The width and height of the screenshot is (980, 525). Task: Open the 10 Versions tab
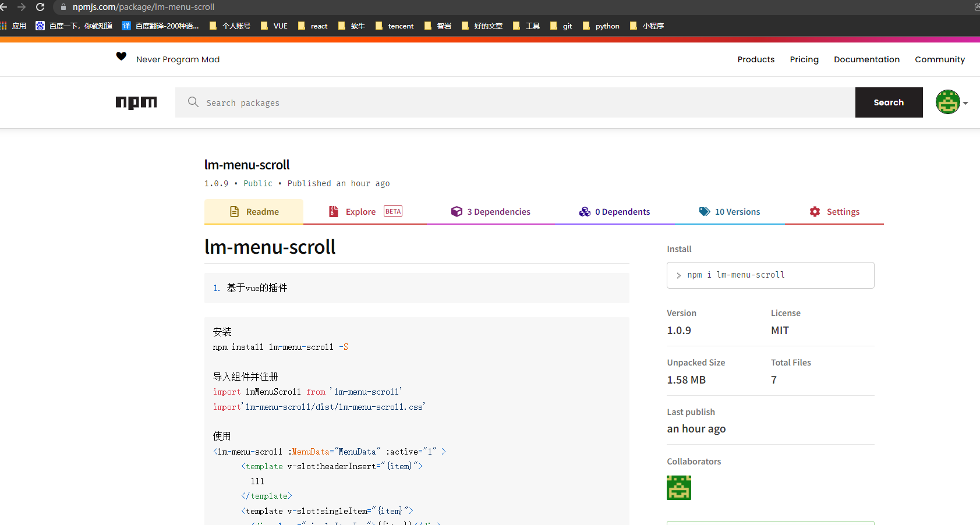click(x=730, y=212)
